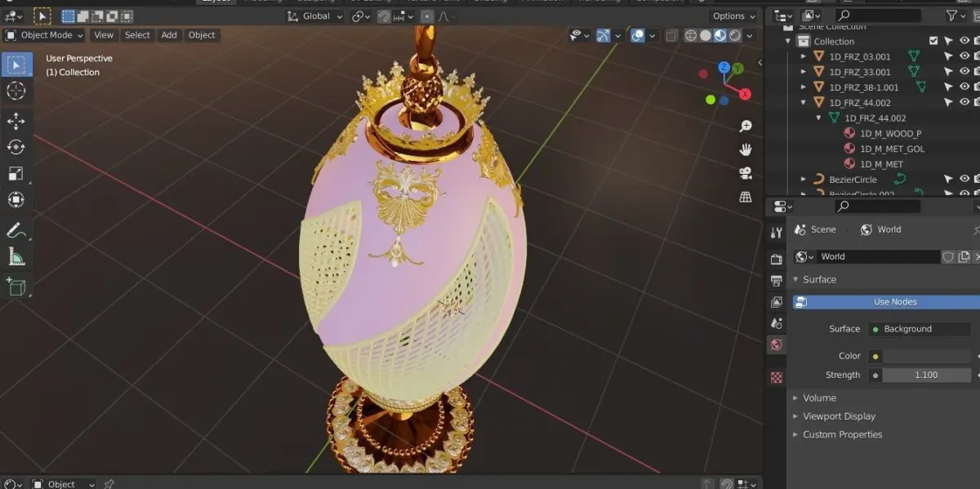Expand the Viewport Display panel

point(795,416)
